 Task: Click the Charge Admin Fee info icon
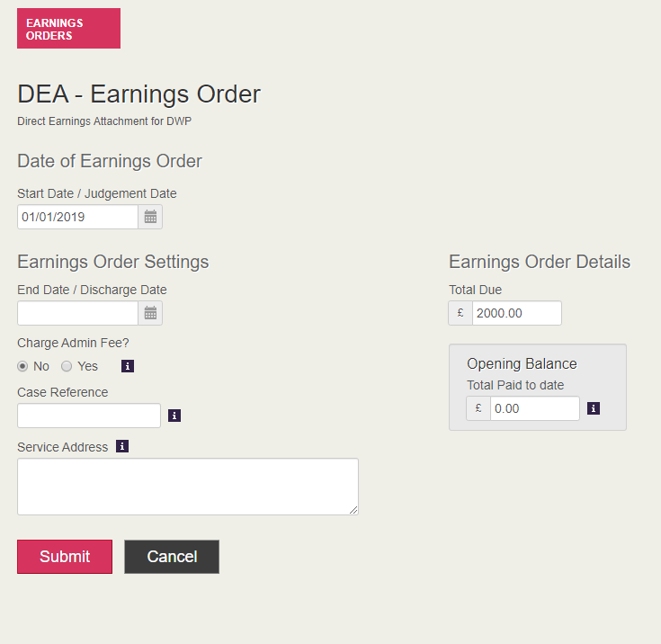(x=128, y=366)
